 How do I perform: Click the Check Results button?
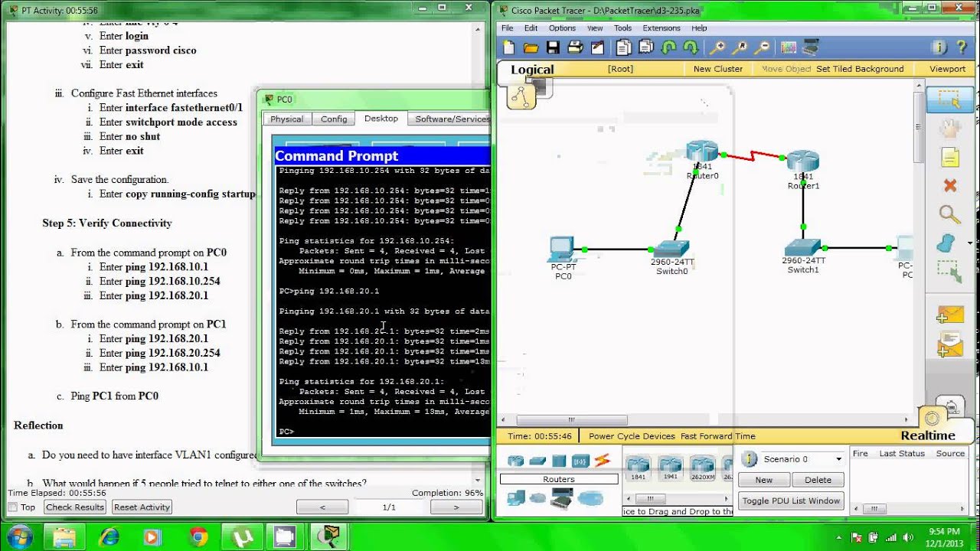tap(74, 507)
